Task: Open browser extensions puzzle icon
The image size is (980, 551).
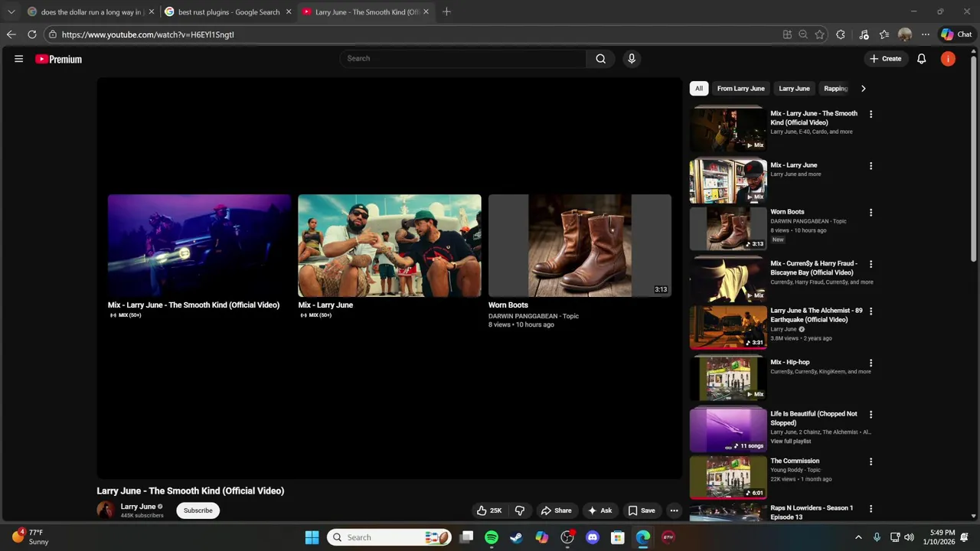Action: (x=841, y=34)
